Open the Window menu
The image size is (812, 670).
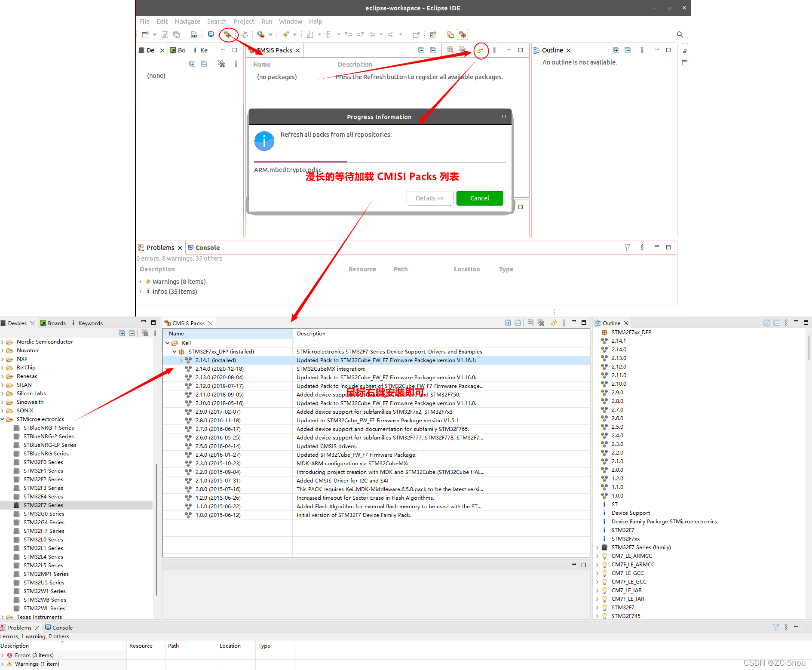tap(291, 22)
